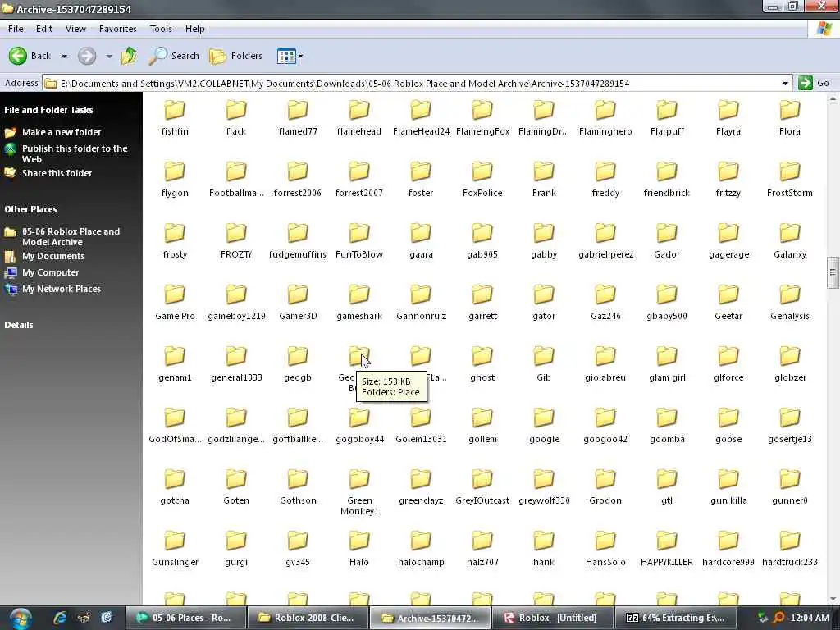Go up one folder level
The width and height of the screenshot is (840, 630).
(x=129, y=56)
